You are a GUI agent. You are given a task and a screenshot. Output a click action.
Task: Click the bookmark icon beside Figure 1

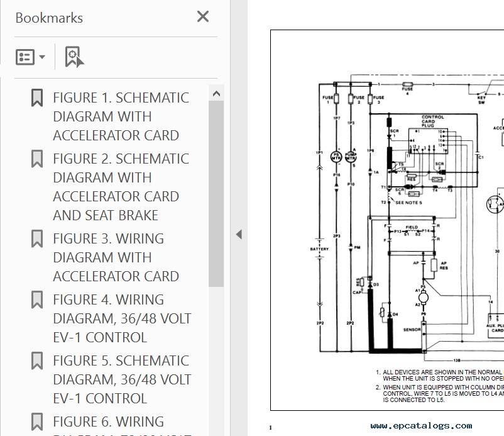[x=37, y=98]
